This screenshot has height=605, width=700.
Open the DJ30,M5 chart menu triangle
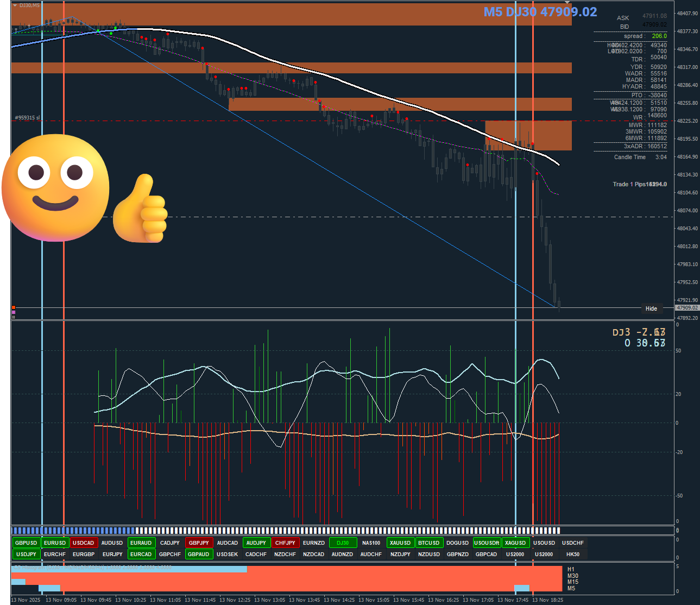pyautogui.click(x=15, y=5)
